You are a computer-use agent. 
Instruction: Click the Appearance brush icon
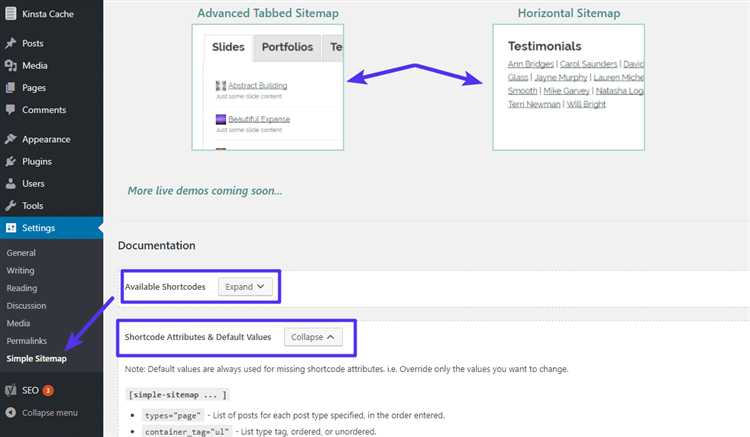[x=11, y=139]
